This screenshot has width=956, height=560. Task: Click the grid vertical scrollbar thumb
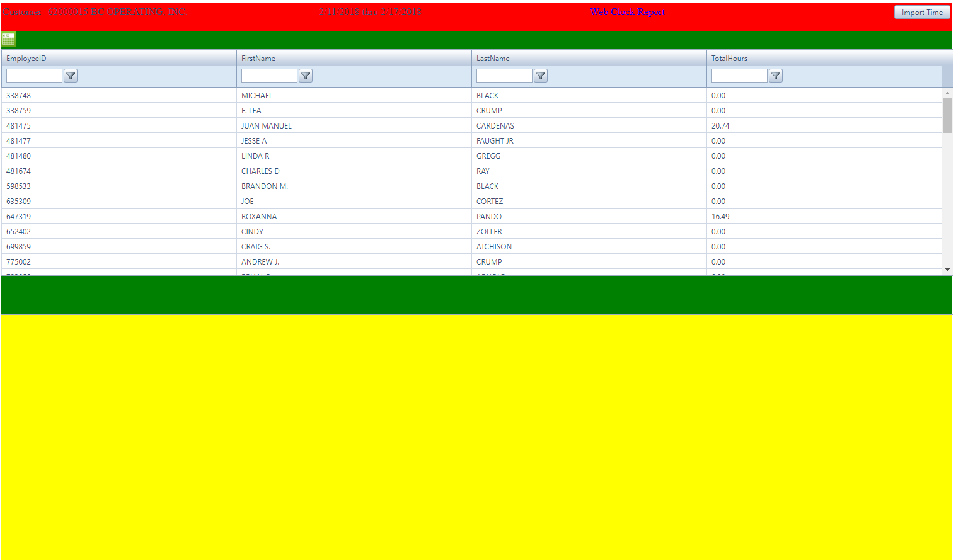(x=947, y=115)
